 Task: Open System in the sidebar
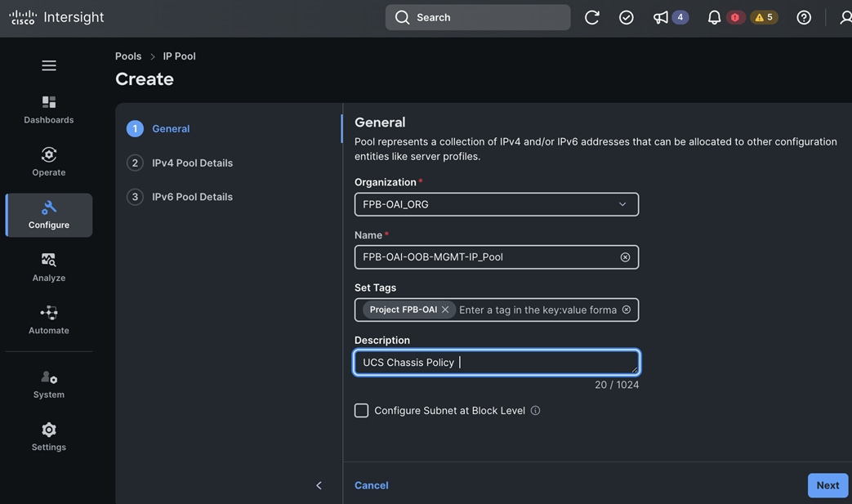point(49,385)
